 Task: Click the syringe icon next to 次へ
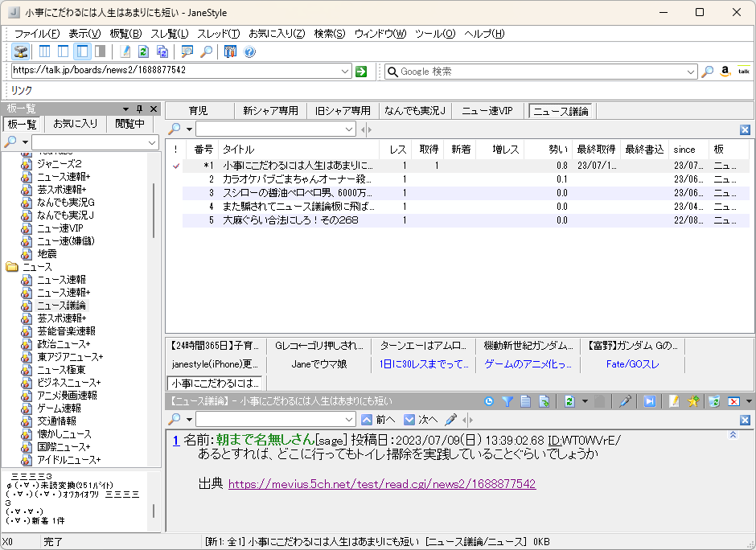[x=451, y=420]
